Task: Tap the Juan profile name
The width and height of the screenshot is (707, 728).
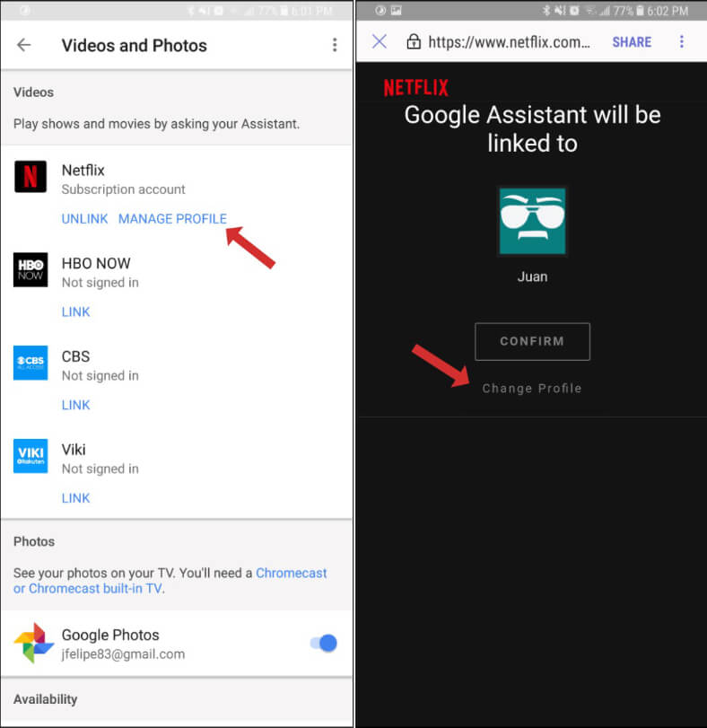Action: coord(532,276)
